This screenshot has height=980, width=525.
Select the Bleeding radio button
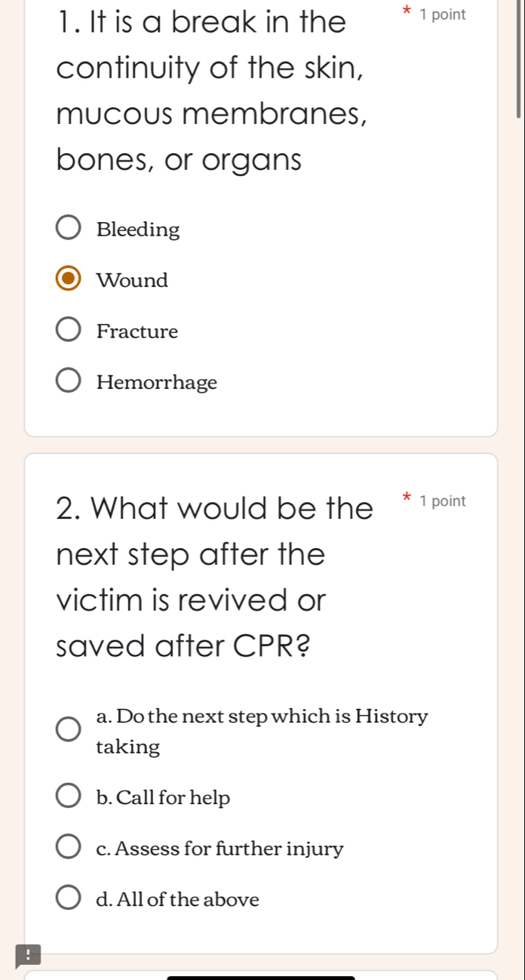tap(69, 229)
